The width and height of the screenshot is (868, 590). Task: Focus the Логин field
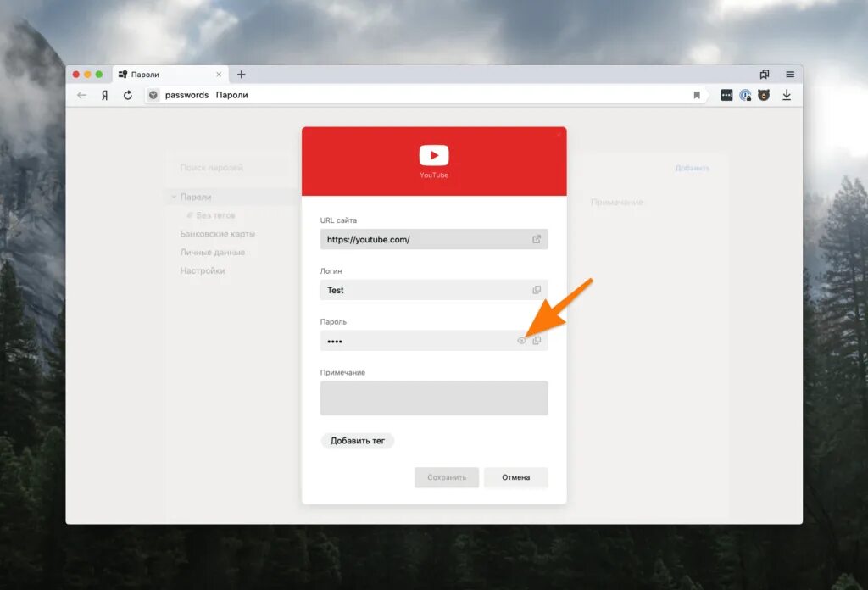tap(434, 290)
